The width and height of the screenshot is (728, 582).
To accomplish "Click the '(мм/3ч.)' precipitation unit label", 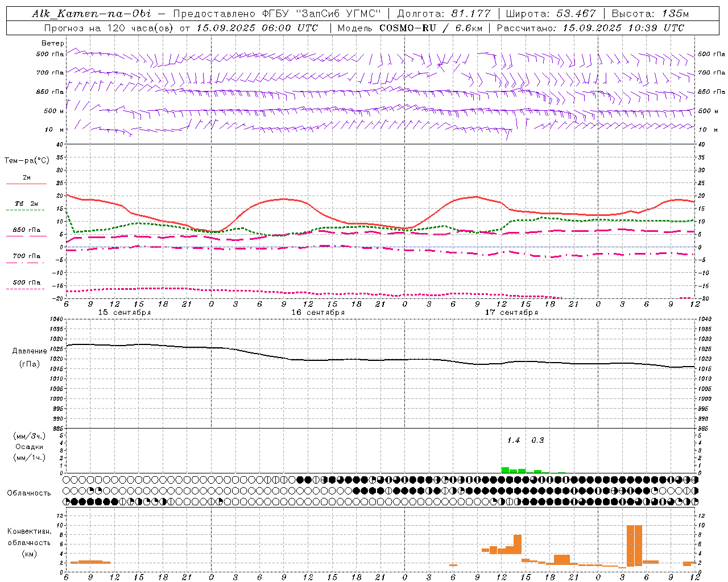I will point(30,436).
